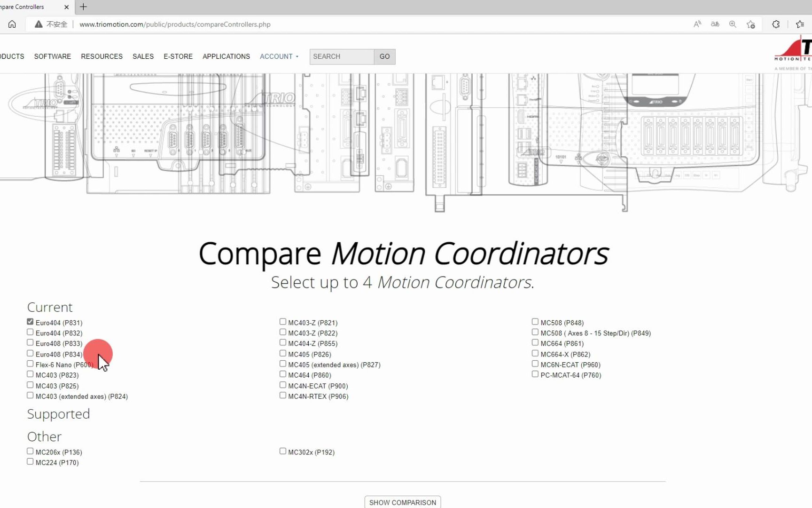Check the MC302x (P192) checkbox

click(283, 451)
